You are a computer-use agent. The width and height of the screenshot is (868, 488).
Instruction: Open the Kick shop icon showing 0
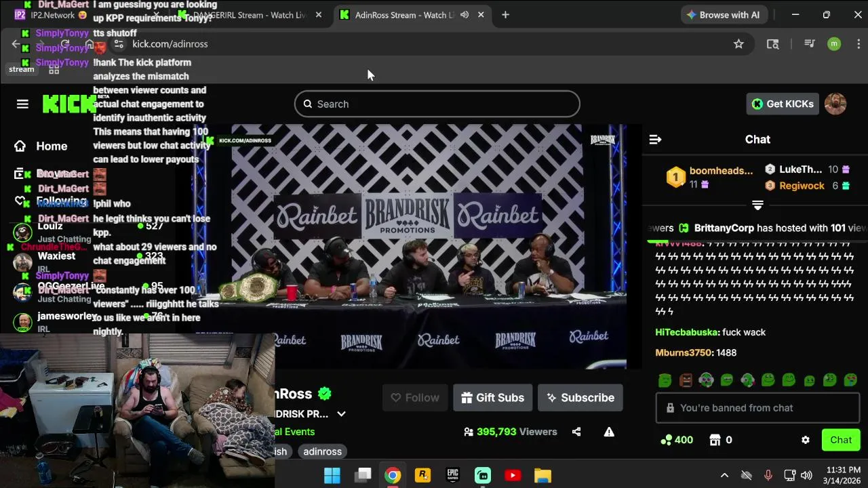click(720, 440)
